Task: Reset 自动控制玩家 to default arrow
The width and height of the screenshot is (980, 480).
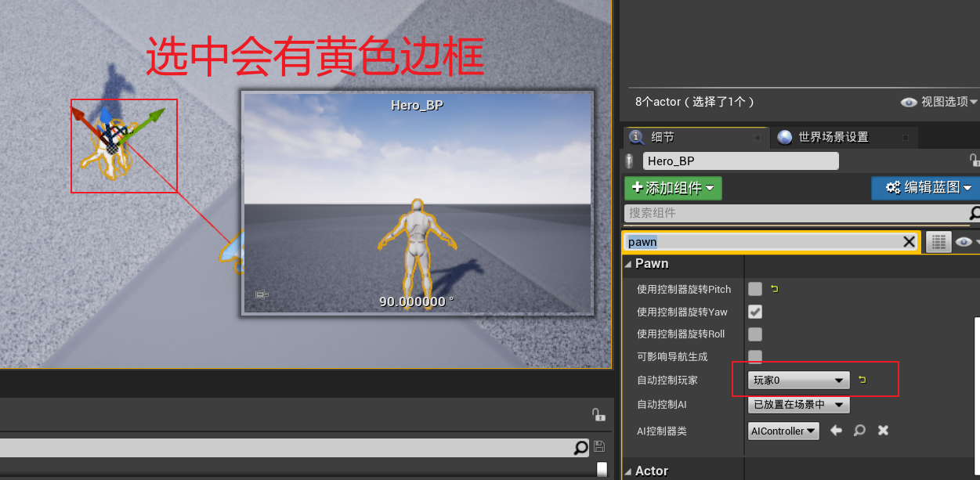Action: pos(862,380)
